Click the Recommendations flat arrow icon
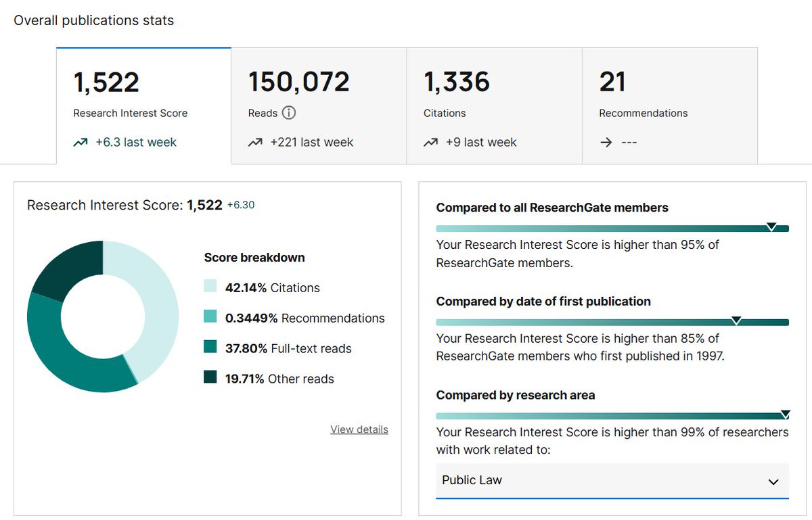 click(606, 143)
